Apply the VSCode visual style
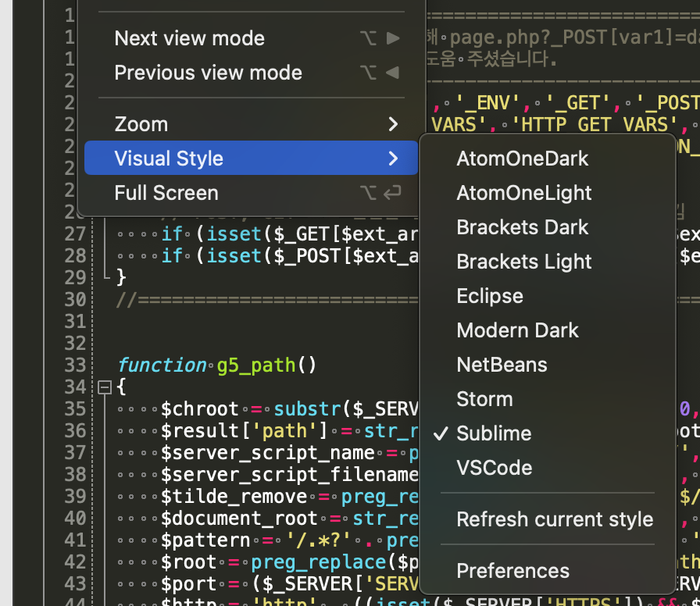Screen dimensions: 700x606 (x=494, y=468)
